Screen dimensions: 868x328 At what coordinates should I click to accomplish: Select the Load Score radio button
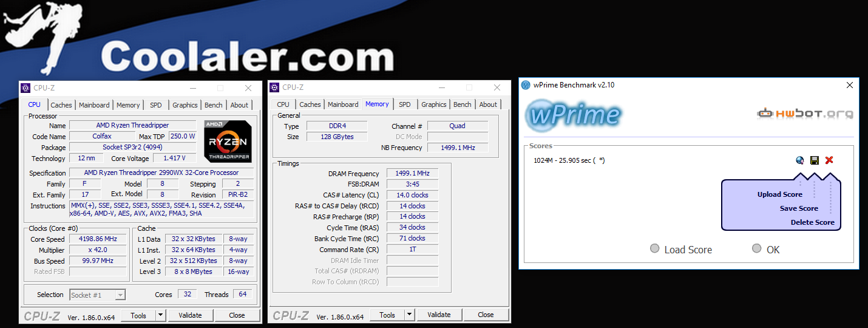coord(654,248)
